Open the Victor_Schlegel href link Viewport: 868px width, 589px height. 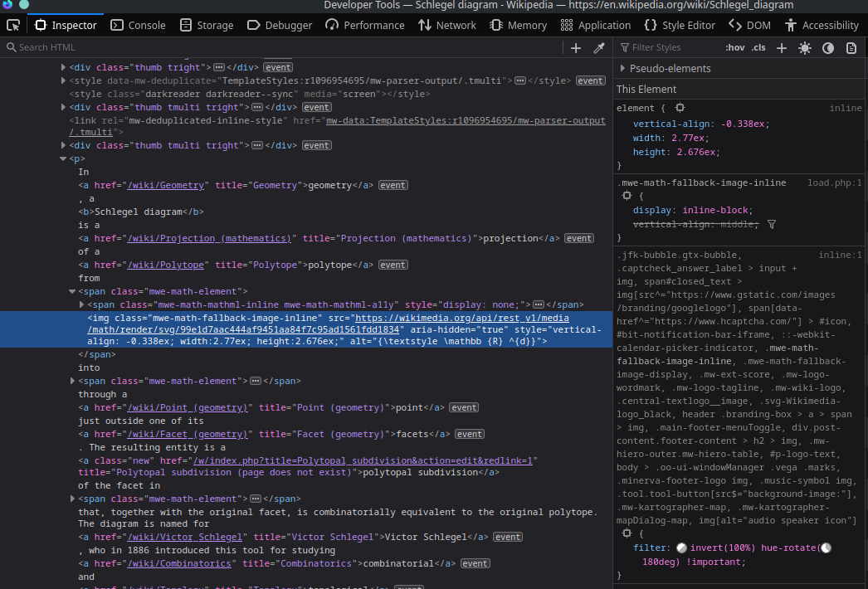tap(184, 537)
